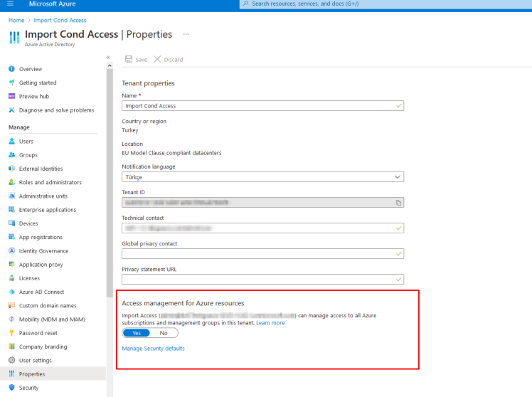The width and height of the screenshot is (532, 397).
Task: Click the Preview hub icon
Action: coord(11,96)
